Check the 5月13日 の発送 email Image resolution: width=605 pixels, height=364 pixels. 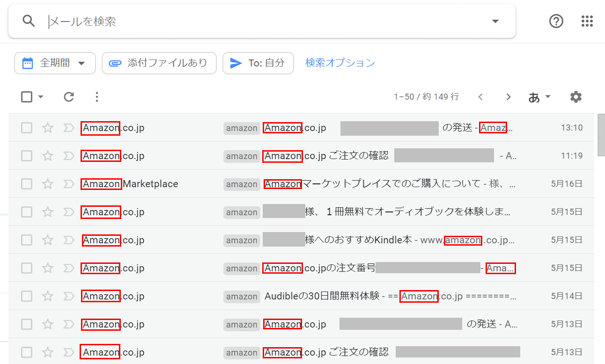coord(27,324)
